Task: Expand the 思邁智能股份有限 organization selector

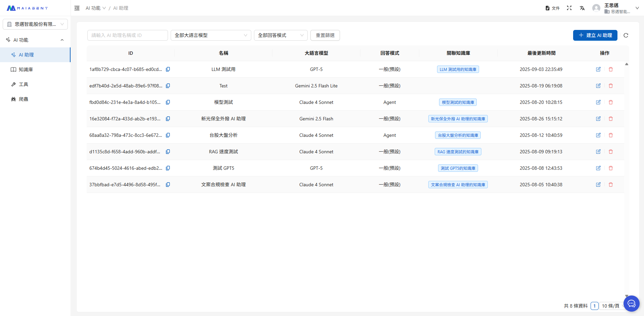Action: [35, 24]
